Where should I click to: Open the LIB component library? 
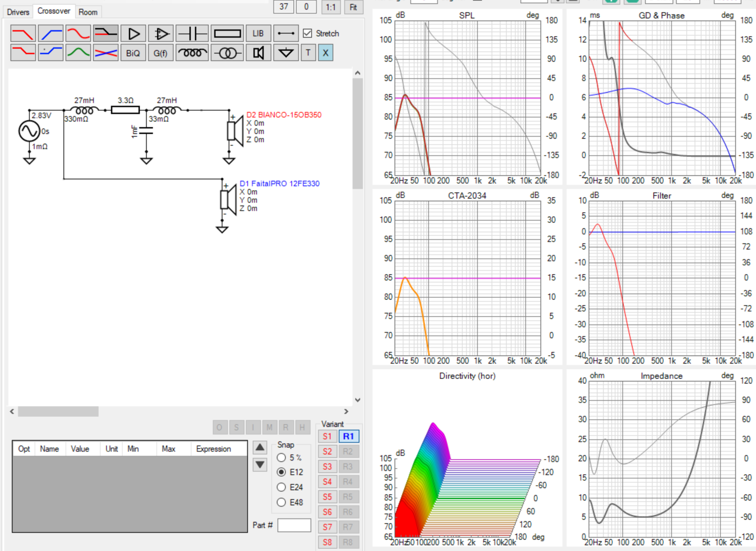point(258,34)
